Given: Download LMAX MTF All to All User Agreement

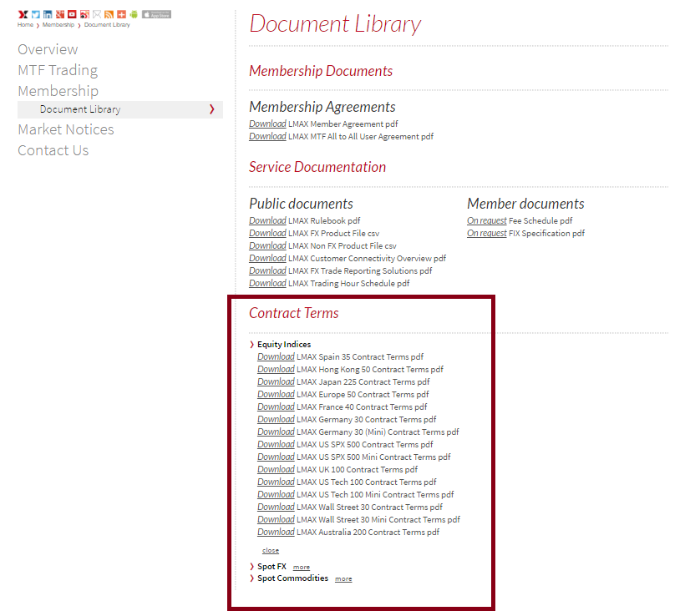Looking at the screenshot, I should [x=267, y=137].
